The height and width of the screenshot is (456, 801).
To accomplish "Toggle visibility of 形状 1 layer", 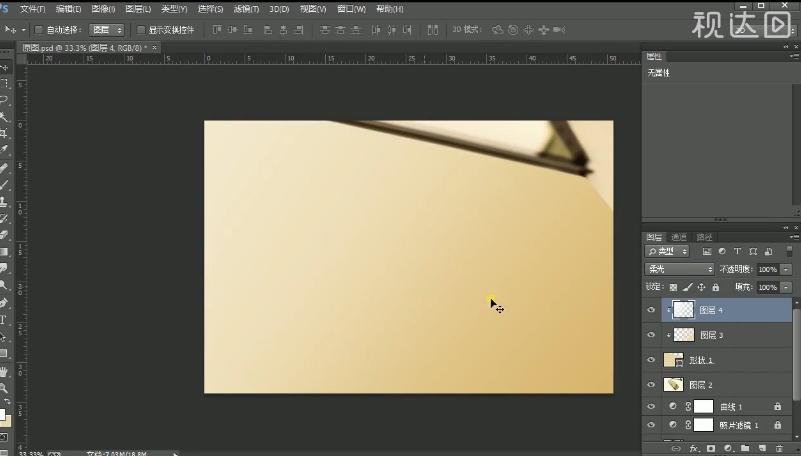I will coord(652,359).
